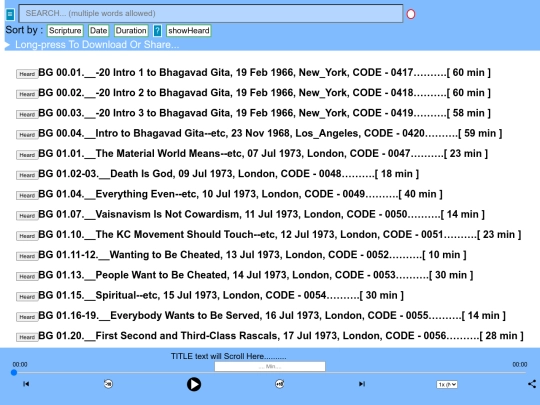
Task: Rewind with the skip-back seconds icon
Action: (x=108, y=384)
